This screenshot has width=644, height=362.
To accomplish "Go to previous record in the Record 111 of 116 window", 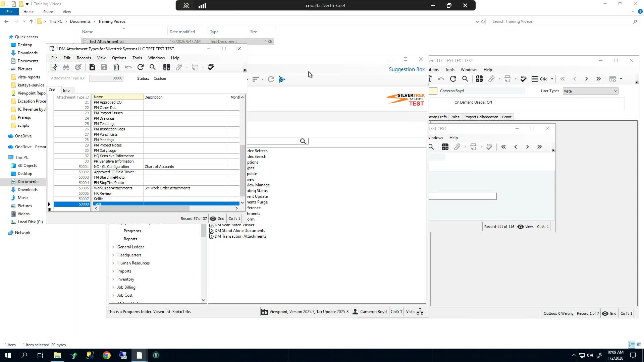I will [x=516, y=147].
